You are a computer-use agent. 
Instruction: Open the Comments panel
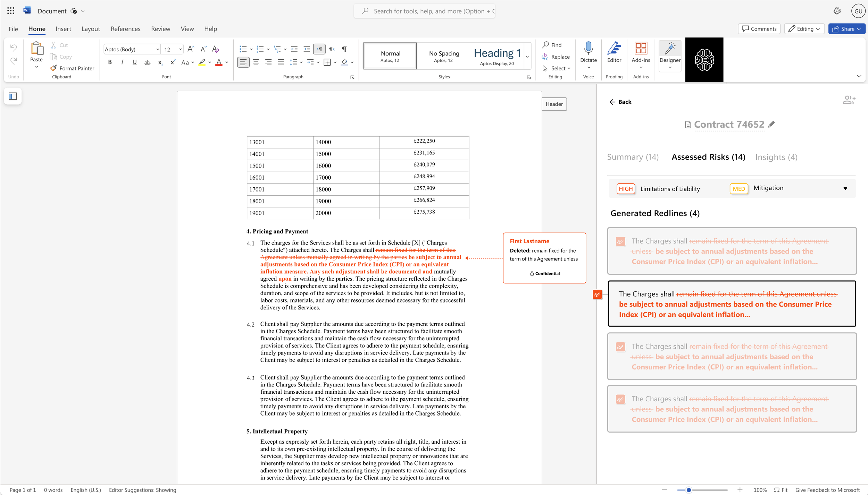[x=759, y=29]
